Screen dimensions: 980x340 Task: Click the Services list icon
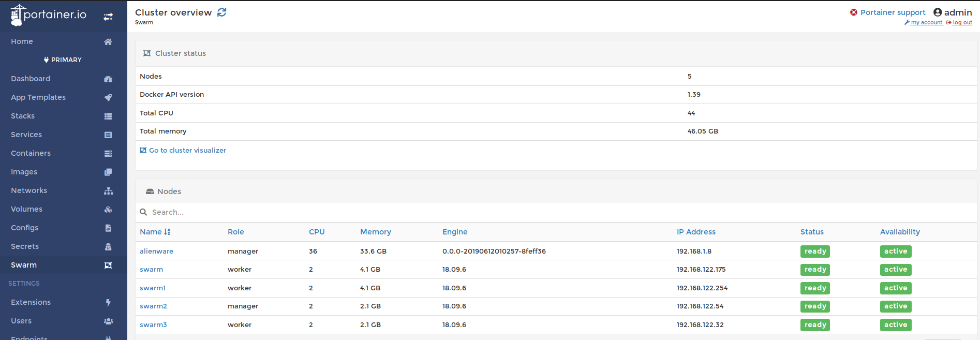(x=108, y=135)
